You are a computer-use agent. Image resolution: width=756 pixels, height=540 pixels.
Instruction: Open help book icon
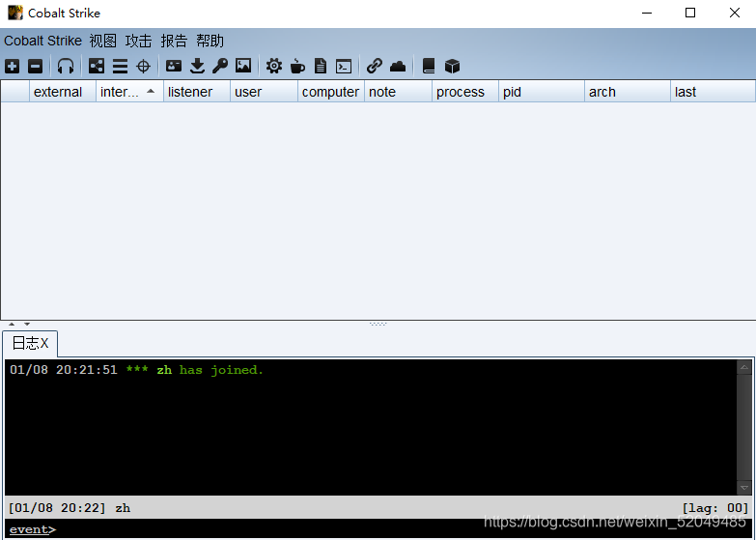click(429, 66)
